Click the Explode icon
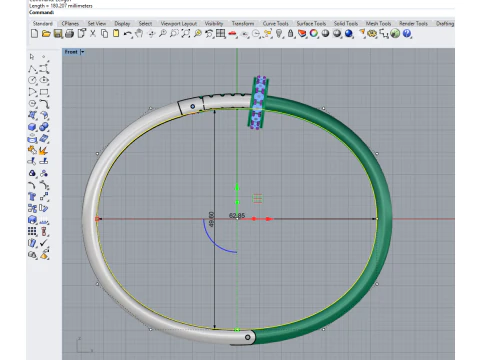The height and width of the screenshot is (360, 480). [x=43, y=150]
